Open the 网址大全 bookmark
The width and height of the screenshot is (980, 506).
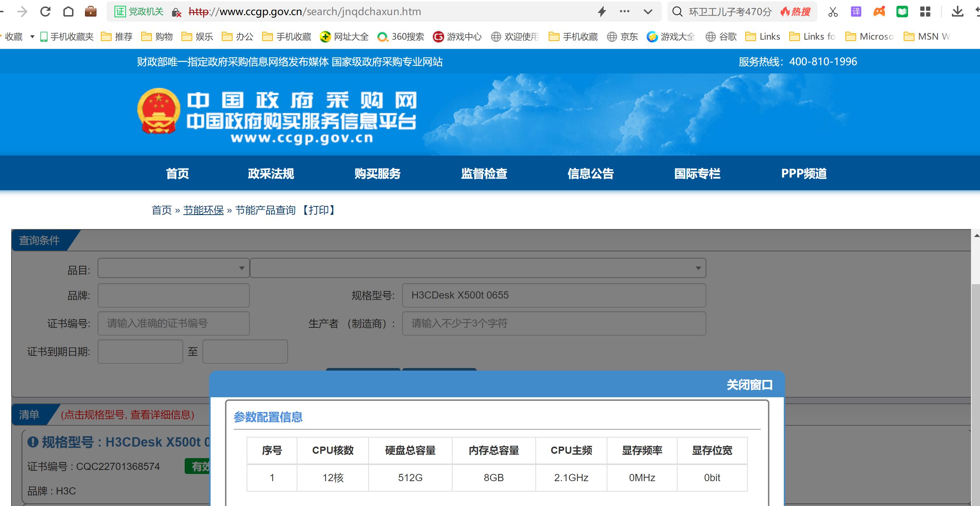(344, 37)
